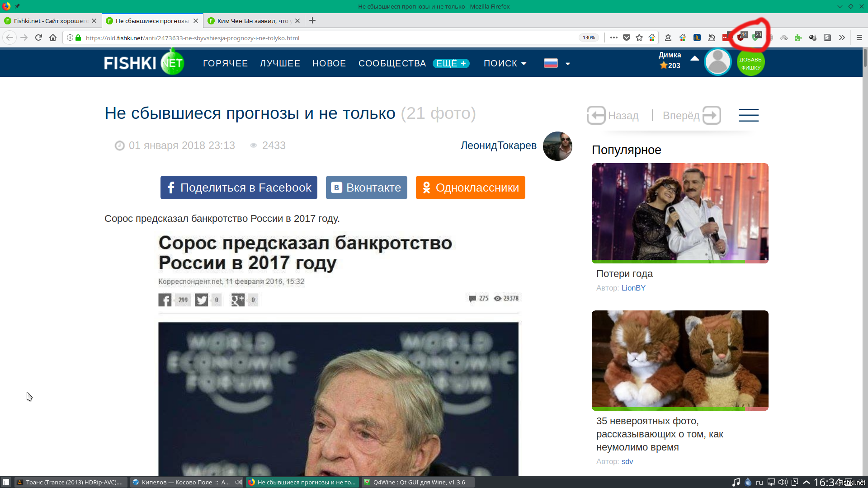This screenshot has height=488, width=868.
Task: Go to previous post with Назад
Action: pos(613,115)
